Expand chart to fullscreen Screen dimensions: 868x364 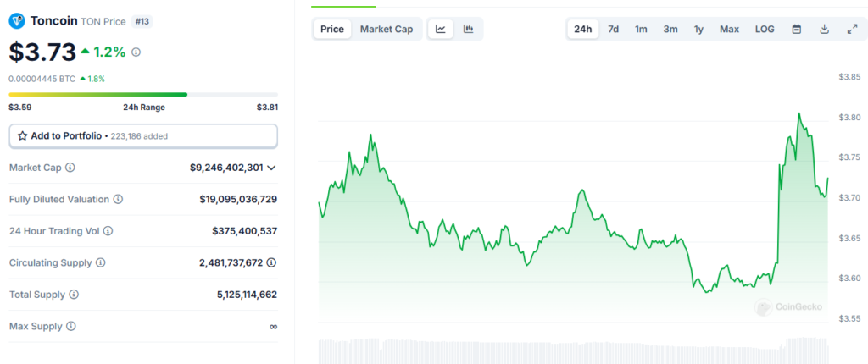click(853, 30)
